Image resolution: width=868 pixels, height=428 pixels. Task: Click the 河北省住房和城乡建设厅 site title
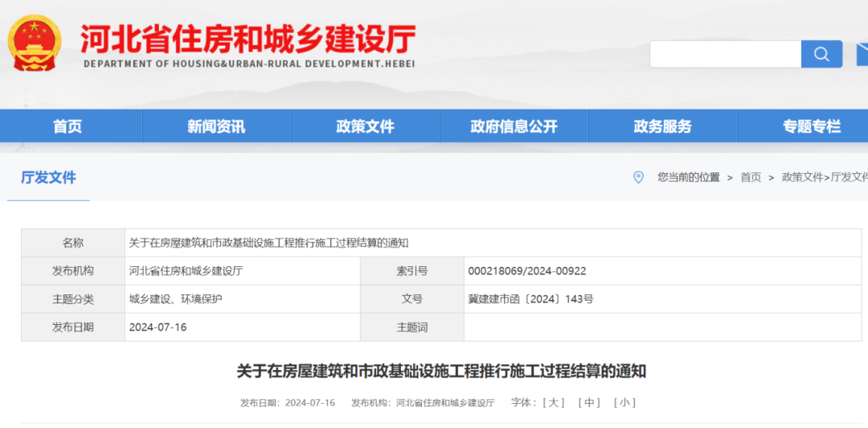click(248, 38)
